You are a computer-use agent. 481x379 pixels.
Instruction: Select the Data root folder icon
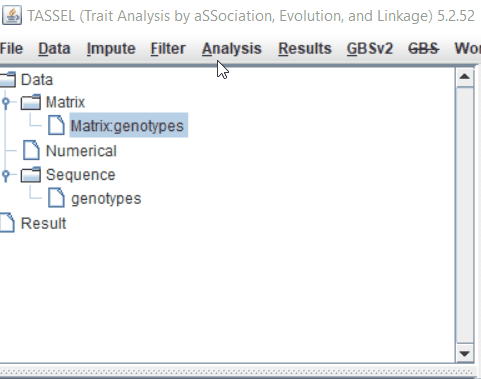7,80
